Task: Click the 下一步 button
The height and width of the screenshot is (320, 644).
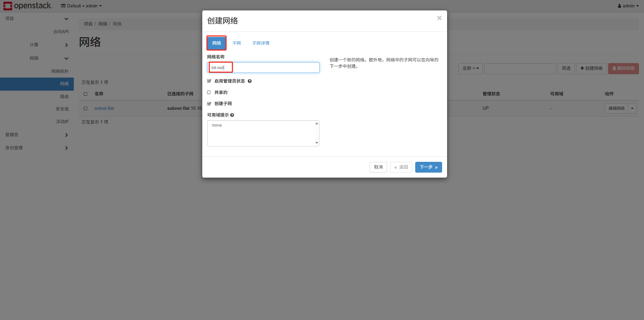Action: click(429, 167)
